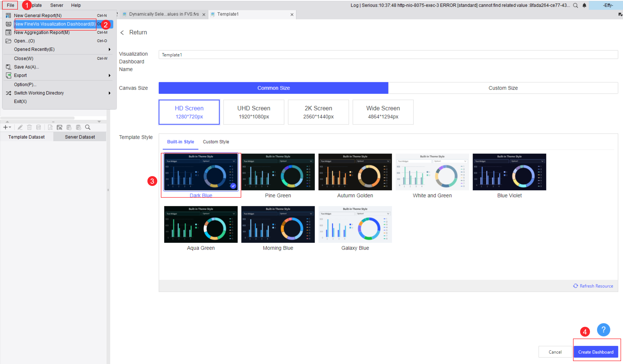Click the database list icon after trash

(38, 127)
